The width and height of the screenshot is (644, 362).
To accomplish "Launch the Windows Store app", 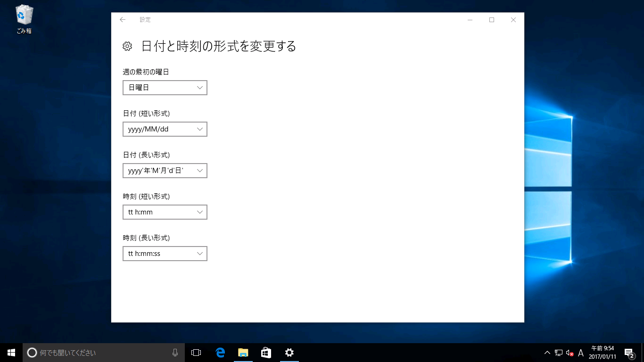I will pyautogui.click(x=266, y=352).
